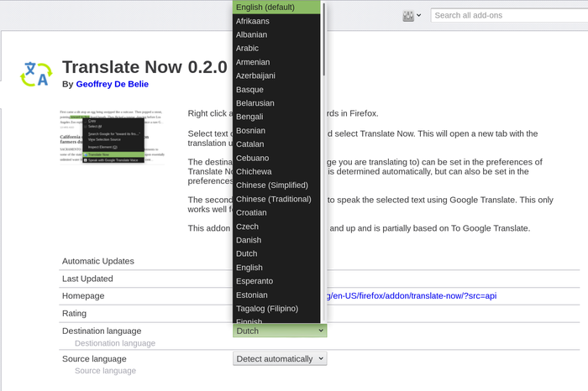Open the Destination language dropdown showing Dutch
The height and width of the screenshot is (391, 588).
[x=280, y=331]
